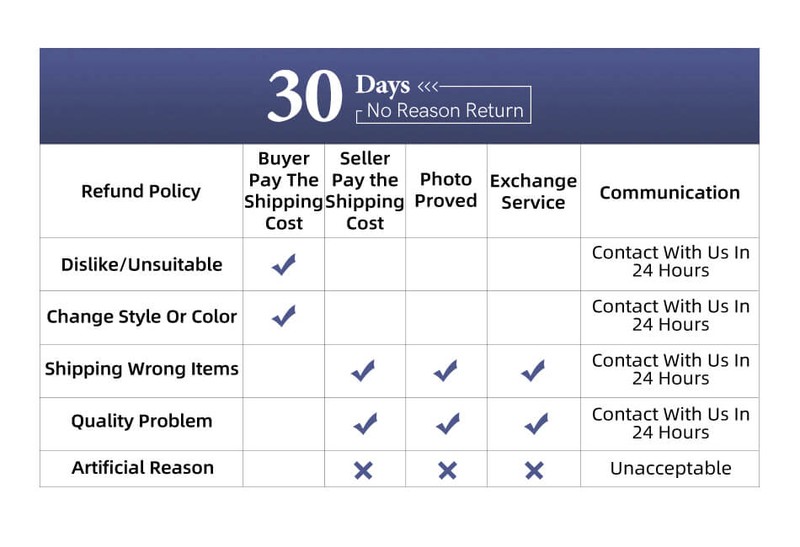This screenshot has width=800, height=547.
Task: Click the Quality Problem row label
Action: click(x=141, y=421)
